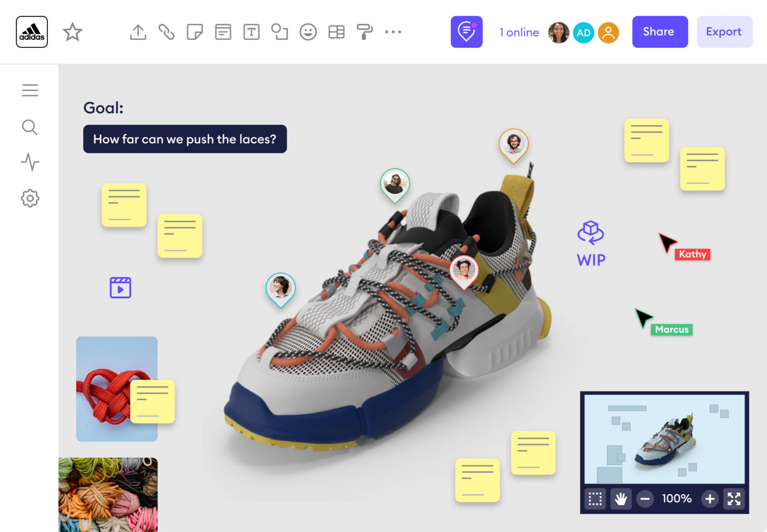767x532 pixels.
Task: Click the Goal: heading text
Action: (x=103, y=108)
